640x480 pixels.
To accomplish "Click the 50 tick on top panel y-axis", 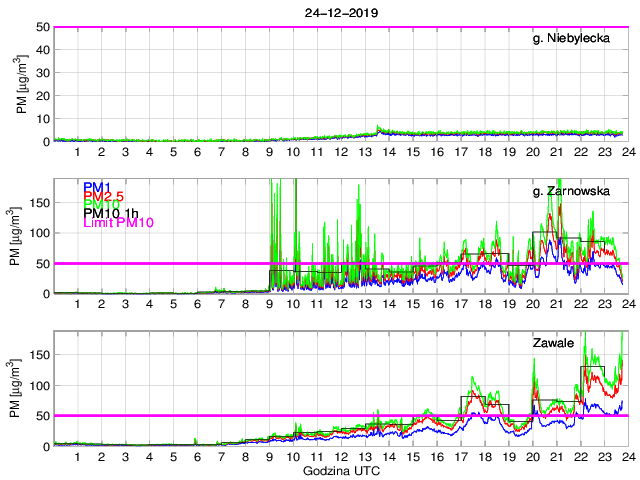I will coord(39,27).
